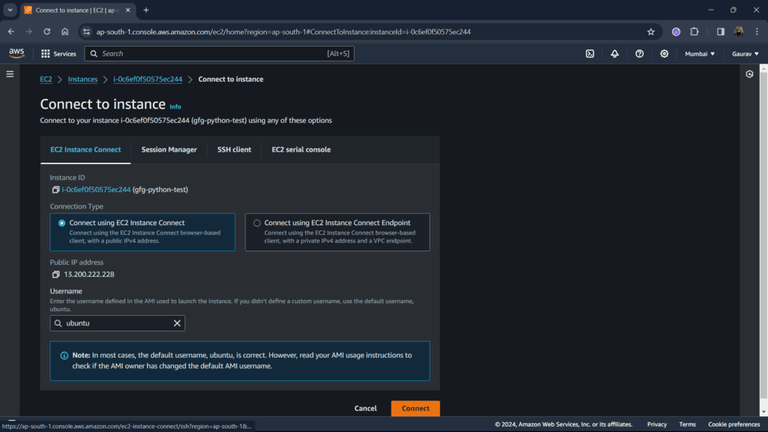
Task: Copy the public IP address 13.200.222.228
Action: (55, 274)
